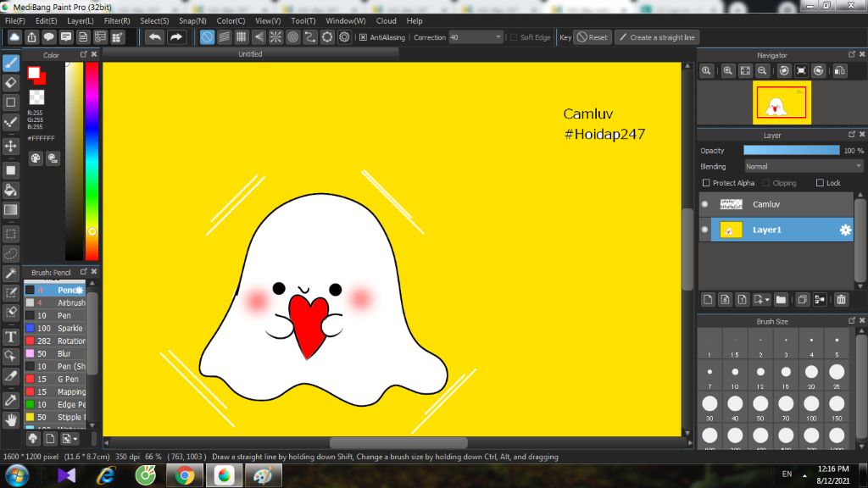Expand the new layer type dropdown arrow
Image resolution: width=868 pixels, height=488 pixels.
(x=767, y=299)
